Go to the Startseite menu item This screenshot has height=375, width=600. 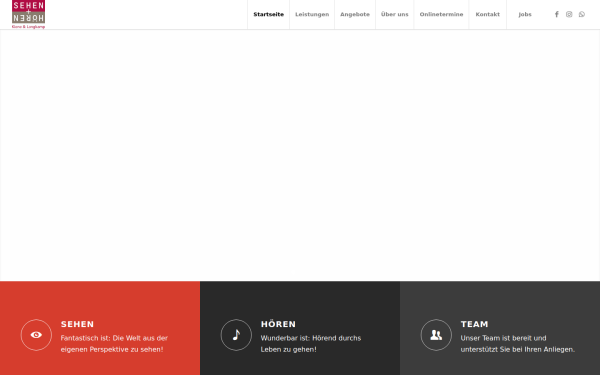269,14
